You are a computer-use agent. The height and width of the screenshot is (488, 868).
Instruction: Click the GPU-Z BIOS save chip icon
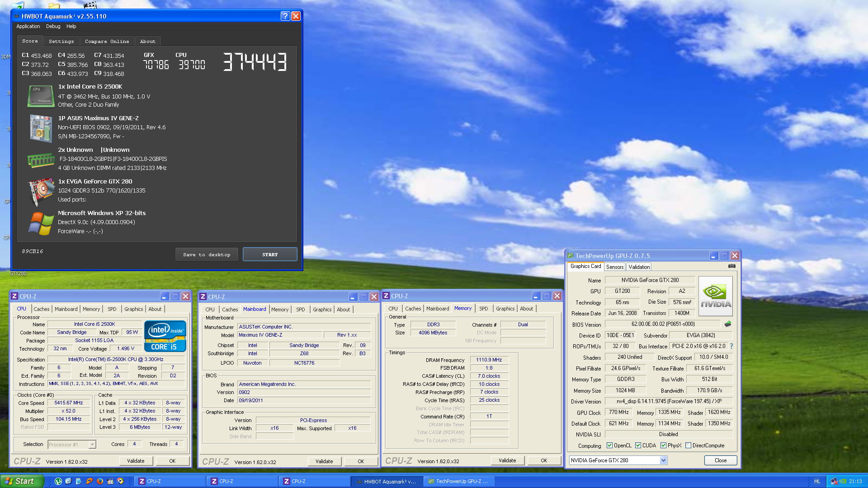(727, 324)
